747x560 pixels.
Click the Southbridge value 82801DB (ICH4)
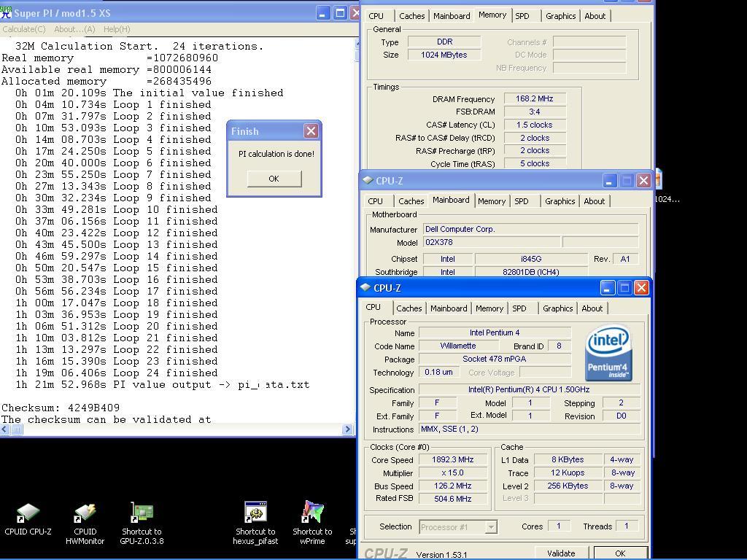(x=531, y=272)
